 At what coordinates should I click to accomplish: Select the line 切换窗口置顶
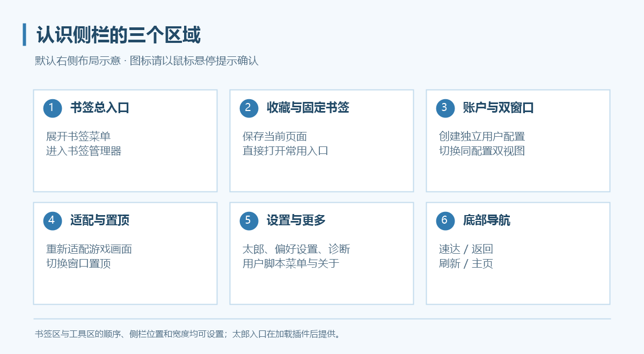pyautogui.click(x=78, y=263)
